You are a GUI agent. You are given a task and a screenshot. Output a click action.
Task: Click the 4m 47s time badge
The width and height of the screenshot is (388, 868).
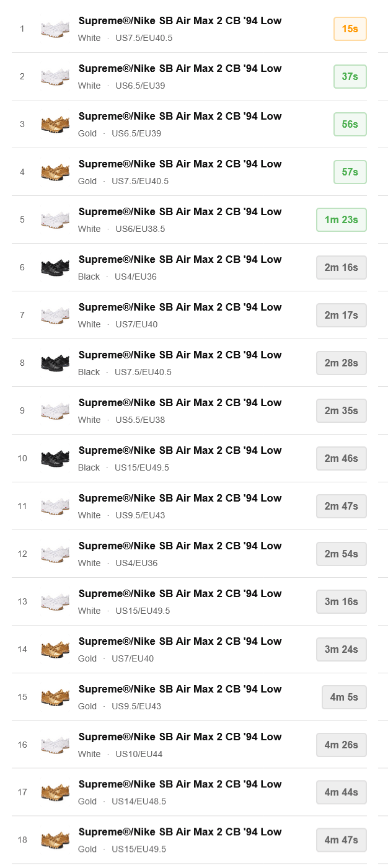(341, 841)
